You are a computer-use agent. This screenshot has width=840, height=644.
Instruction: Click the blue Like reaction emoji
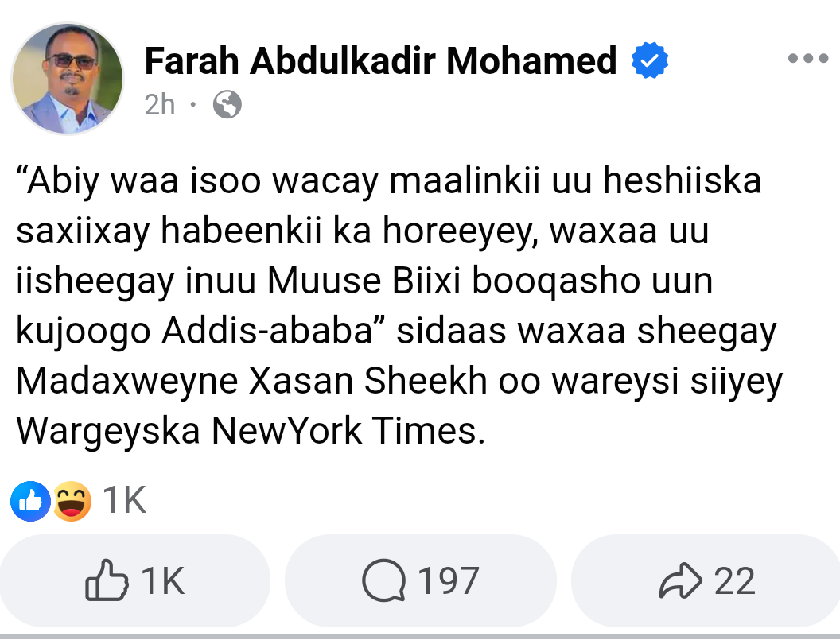tap(30, 501)
